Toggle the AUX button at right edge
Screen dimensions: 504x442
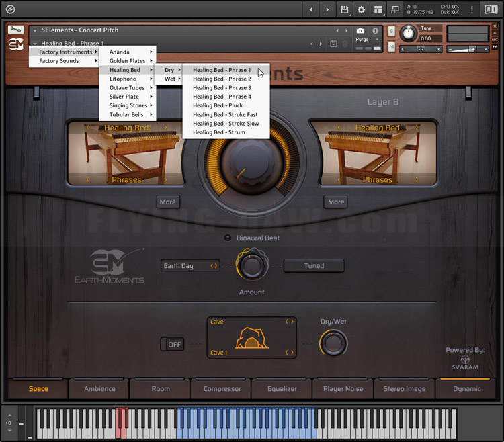(495, 40)
